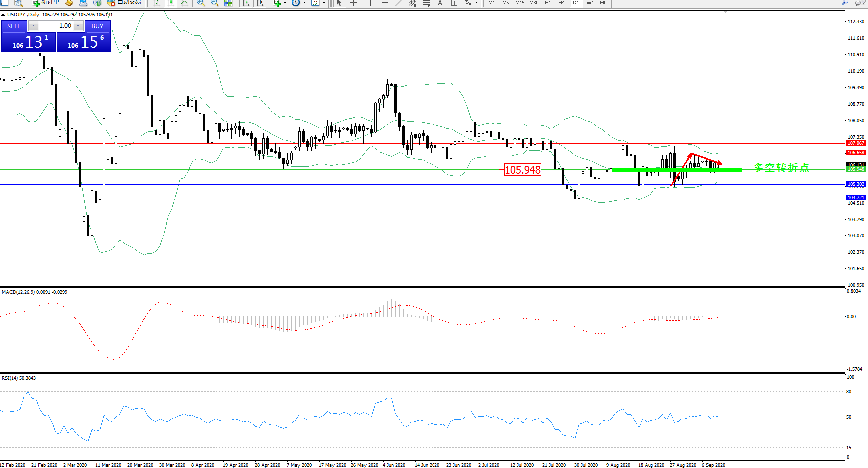Open the search magnifier at top right
Viewport: 868px width, 468px height.
[x=845, y=3]
